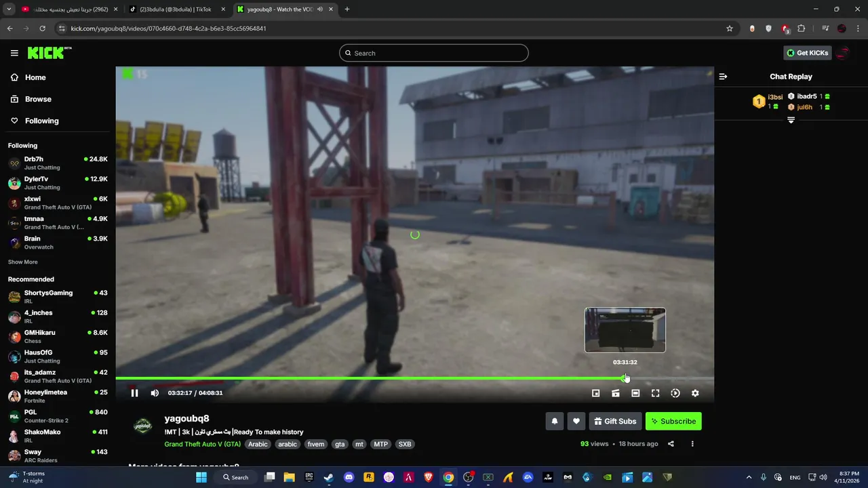
Task: Toggle theater mode in the player
Action: click(635, 393)
